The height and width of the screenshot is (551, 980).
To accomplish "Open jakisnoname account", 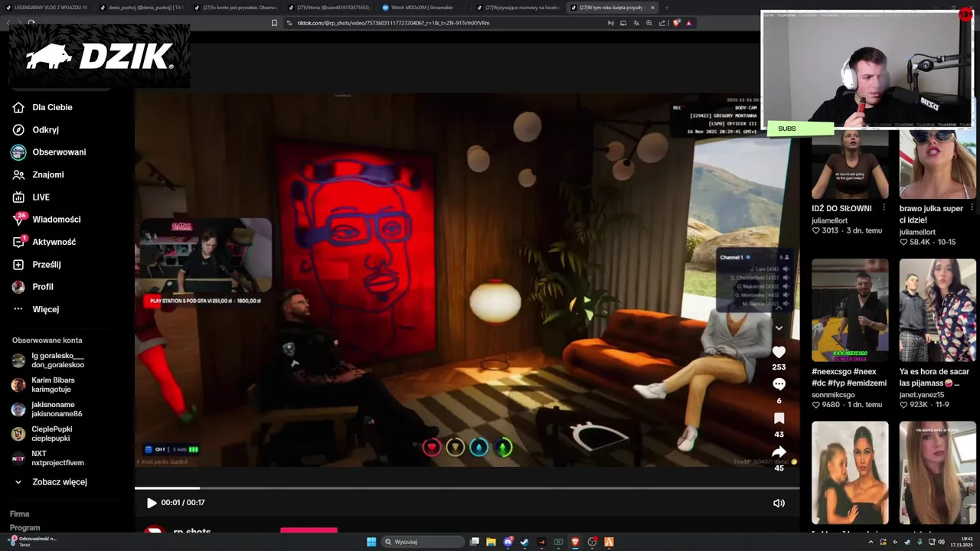I will click(x=47, y=409).
